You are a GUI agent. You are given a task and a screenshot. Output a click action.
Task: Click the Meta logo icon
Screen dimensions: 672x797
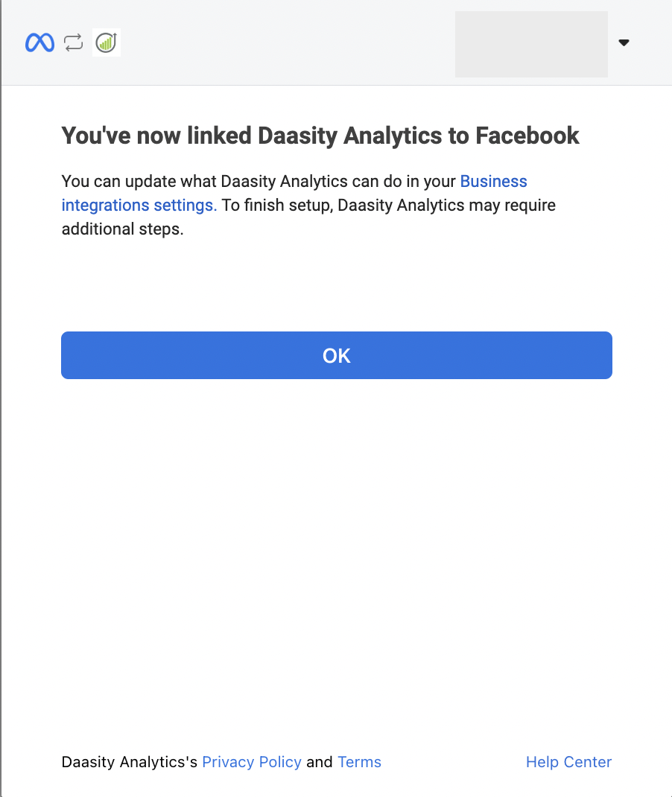click(x=39, y=43)
